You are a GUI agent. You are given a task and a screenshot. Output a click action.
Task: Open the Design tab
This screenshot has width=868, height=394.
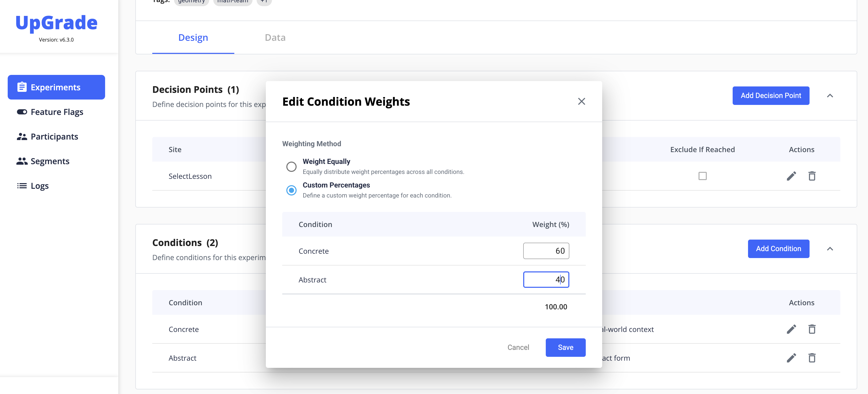193,37
